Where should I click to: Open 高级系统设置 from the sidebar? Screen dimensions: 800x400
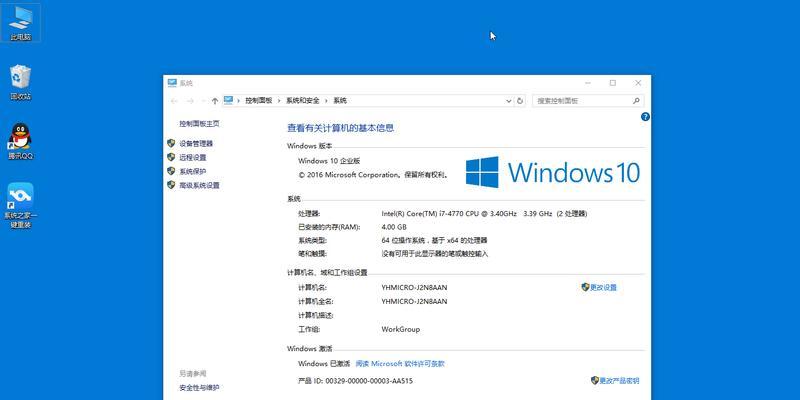click(199, 185)
